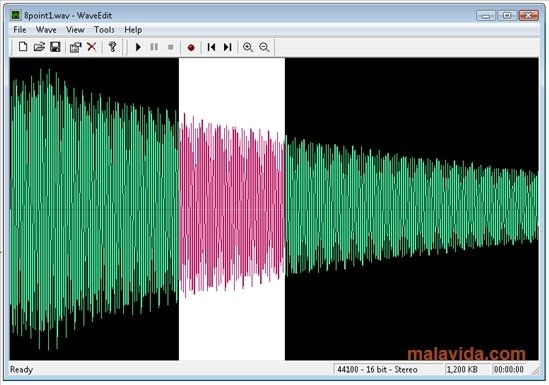
Task: Click the 44100 - 16 bit - Stereo status
Action: [388, 369]
